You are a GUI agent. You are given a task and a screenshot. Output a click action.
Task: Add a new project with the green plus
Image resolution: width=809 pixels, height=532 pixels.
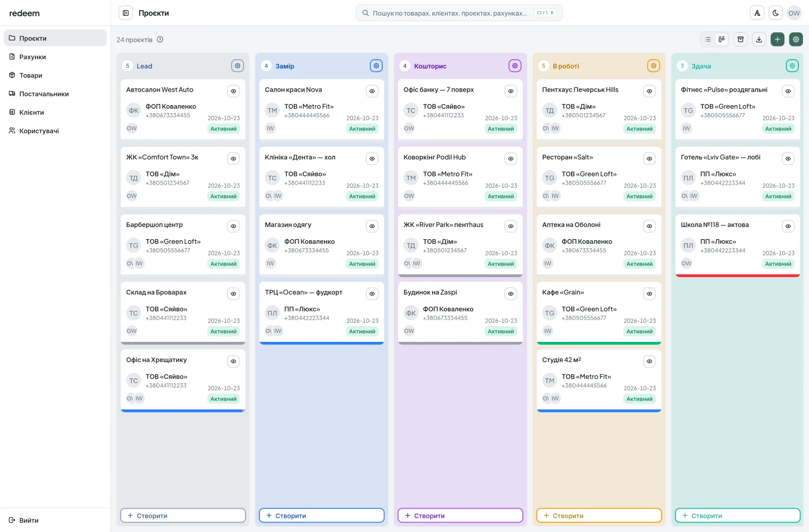pyautogui.click(x=778, y=39)
